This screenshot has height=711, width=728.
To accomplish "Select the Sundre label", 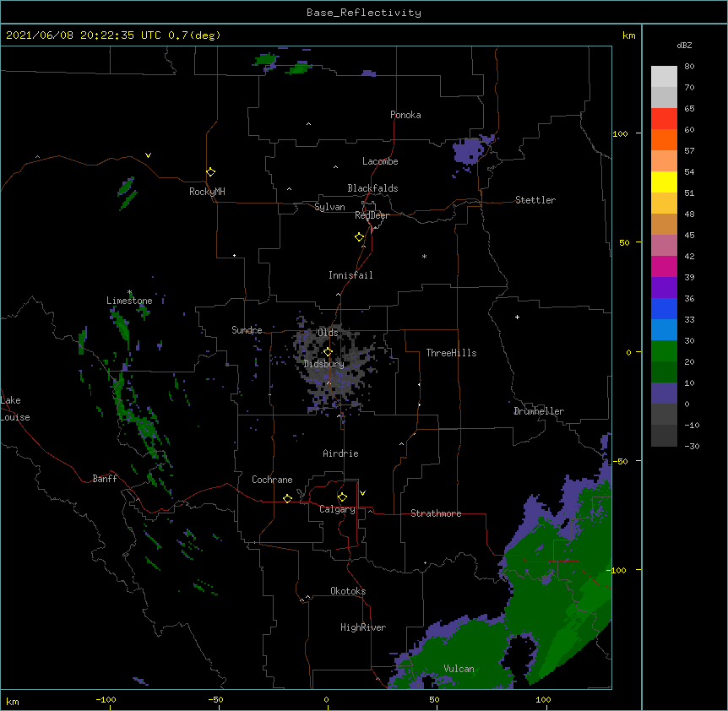I will pyautogui.click(x=247, y=330).
